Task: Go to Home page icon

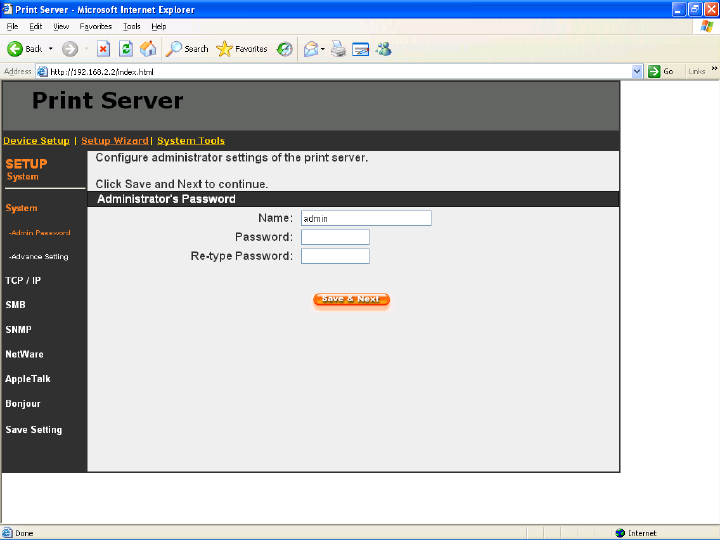Action: tap(148, 49)
